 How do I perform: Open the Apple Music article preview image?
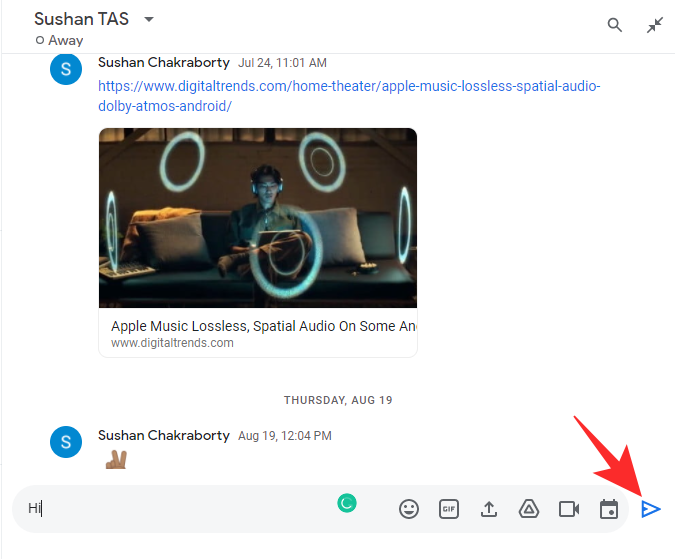[x=257, y=217]
